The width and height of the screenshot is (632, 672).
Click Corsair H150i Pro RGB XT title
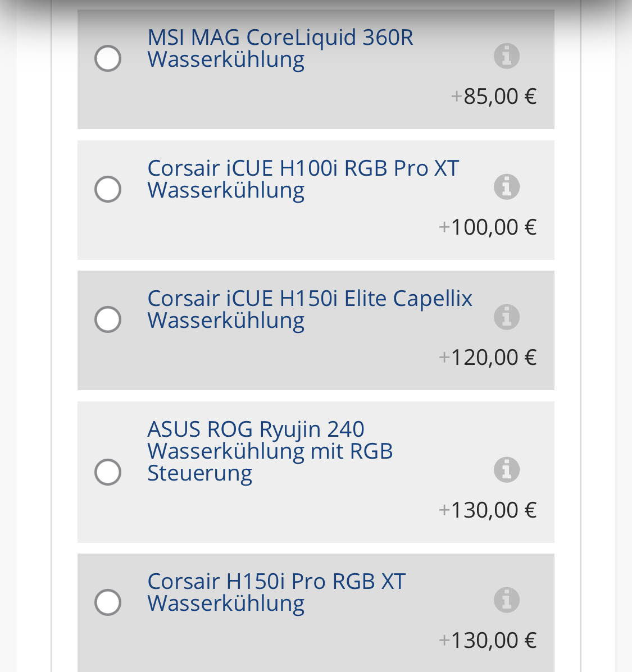pyautogui.click(x=276, y=592)
